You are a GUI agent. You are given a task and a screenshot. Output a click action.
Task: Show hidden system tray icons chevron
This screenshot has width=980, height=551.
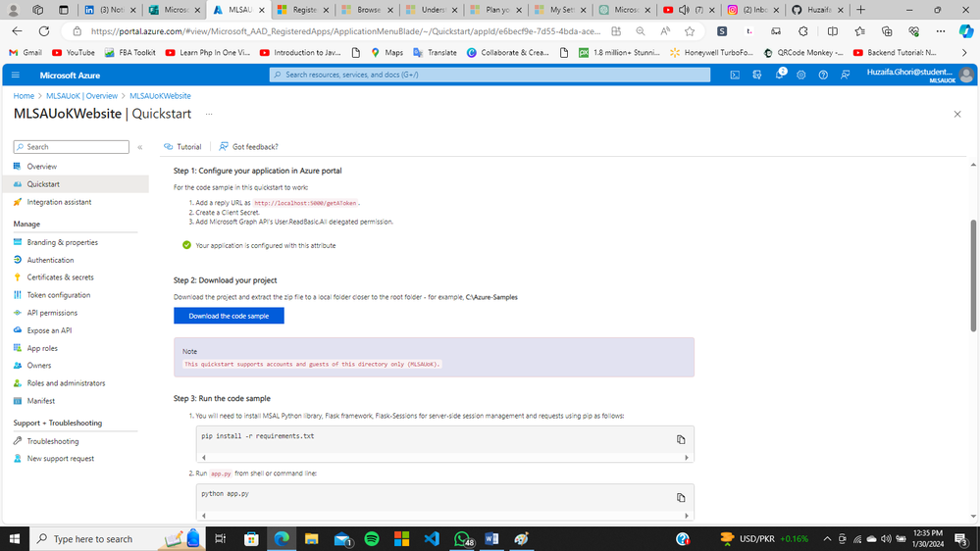827,538
